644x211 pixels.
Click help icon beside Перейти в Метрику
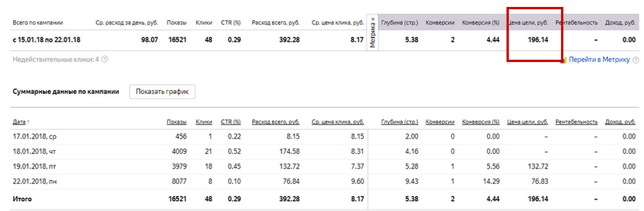(x=636, y=60)
